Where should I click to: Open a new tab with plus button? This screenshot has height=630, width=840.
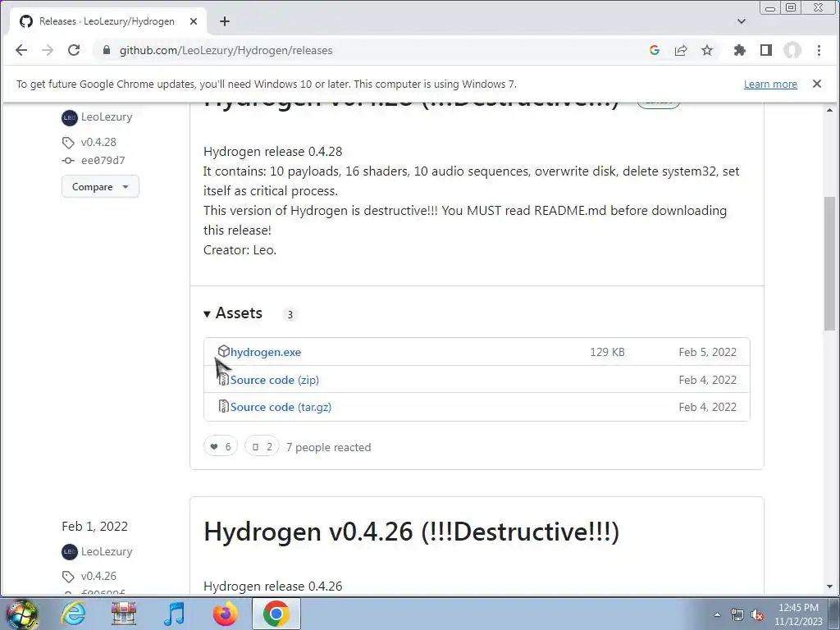tap(225, 21)
